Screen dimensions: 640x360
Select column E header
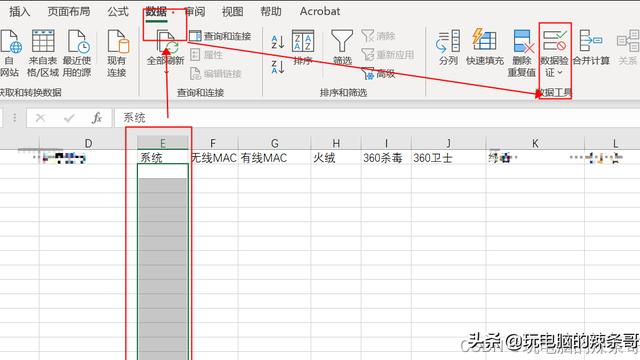point(162,143)
